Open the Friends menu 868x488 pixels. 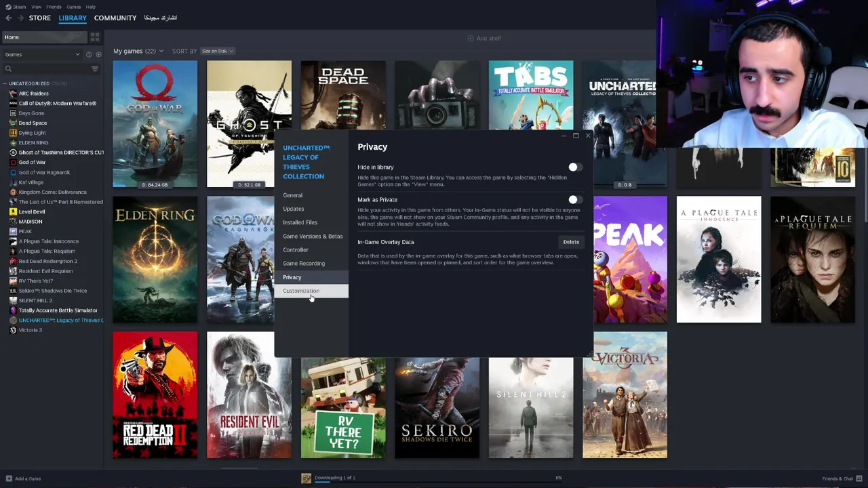pyautogui.click(x=54, y=7)
